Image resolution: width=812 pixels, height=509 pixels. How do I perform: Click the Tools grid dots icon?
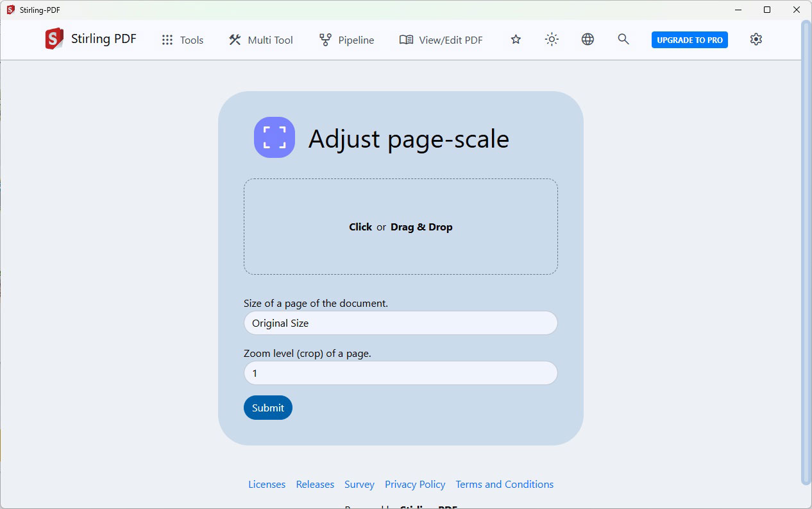pyautogui.click(x=167, y=40)
